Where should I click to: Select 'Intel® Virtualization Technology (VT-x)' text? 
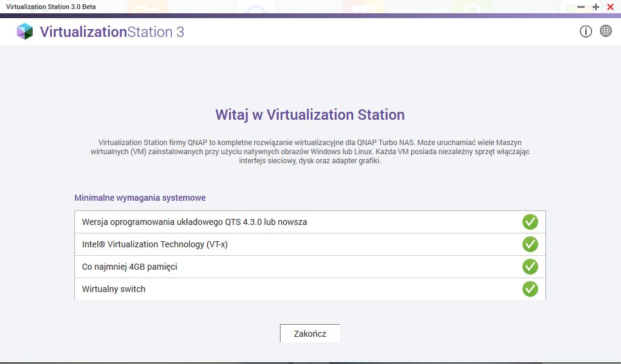coord(155,244)
